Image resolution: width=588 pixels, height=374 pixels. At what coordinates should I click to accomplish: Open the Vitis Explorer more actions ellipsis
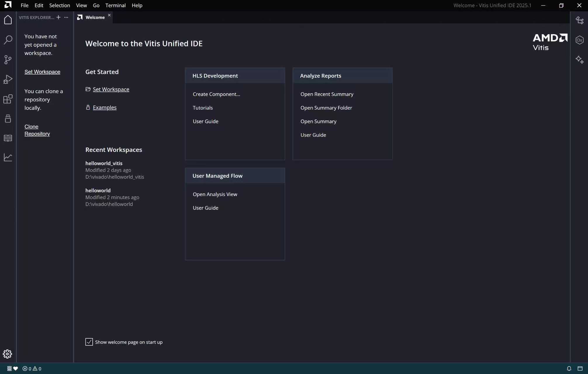(x=66, y=18)
